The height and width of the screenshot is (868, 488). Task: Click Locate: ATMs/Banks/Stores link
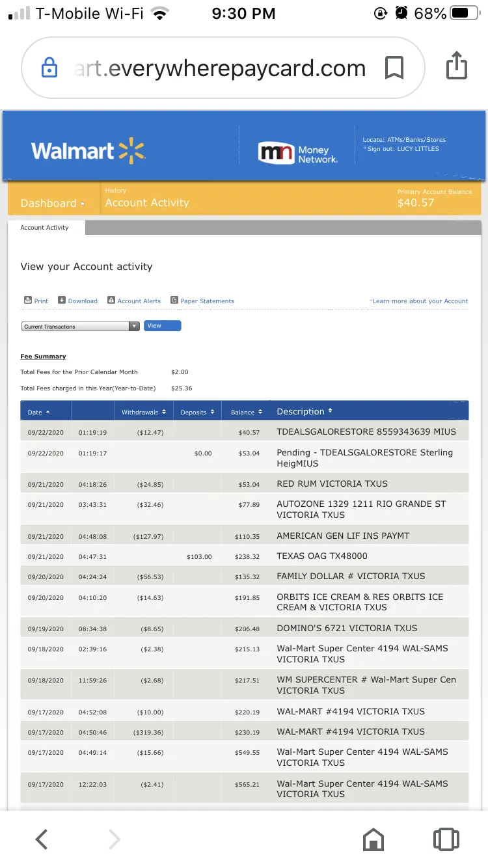coord(404,140)
